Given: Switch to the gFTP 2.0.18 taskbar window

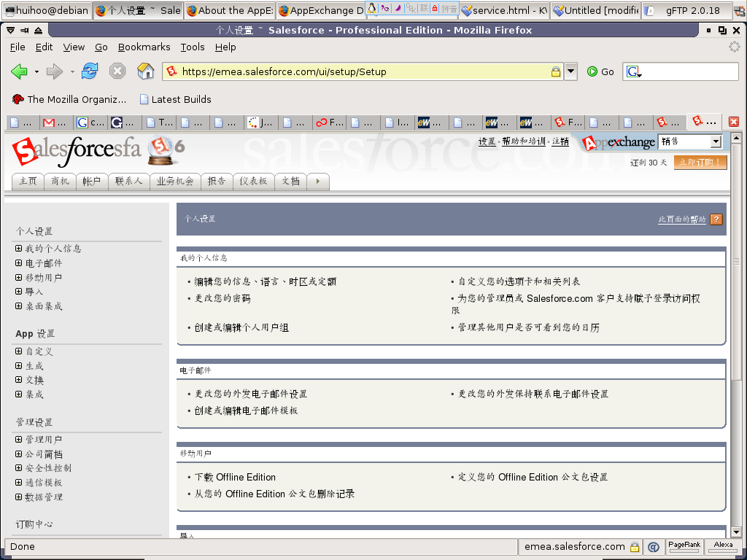Looking at the screenshot, I should click(x=686, y=10).
